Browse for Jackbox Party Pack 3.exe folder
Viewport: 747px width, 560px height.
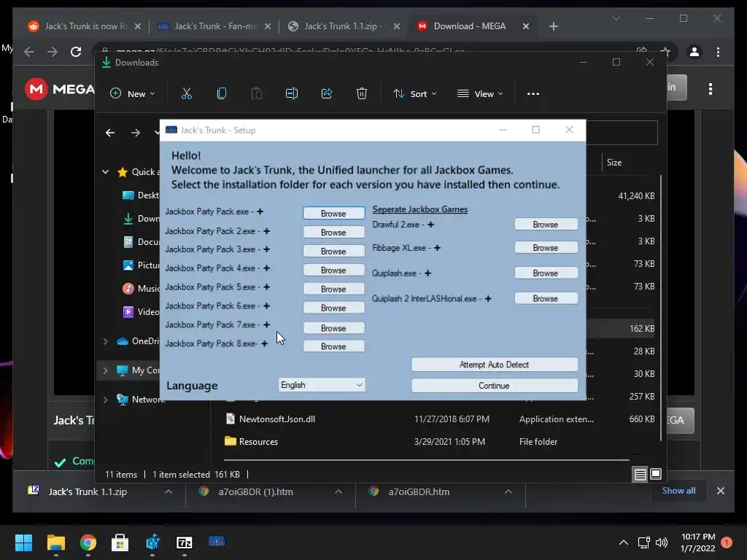(333, 252)
